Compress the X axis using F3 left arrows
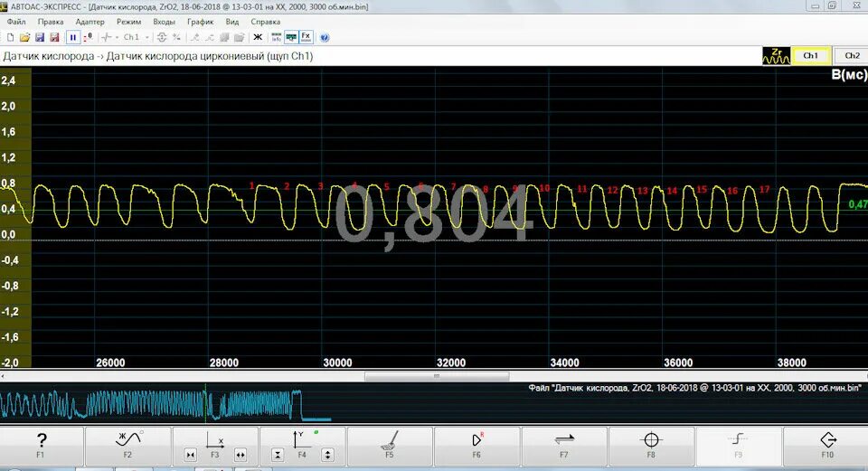This screenshot has width=868, height=471. pyautogui.click(x=191, y=455)
